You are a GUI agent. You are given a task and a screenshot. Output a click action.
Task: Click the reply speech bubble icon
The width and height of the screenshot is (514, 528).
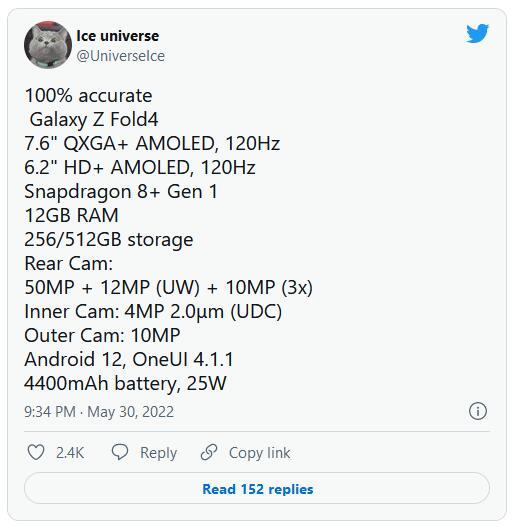pos(120,452)
